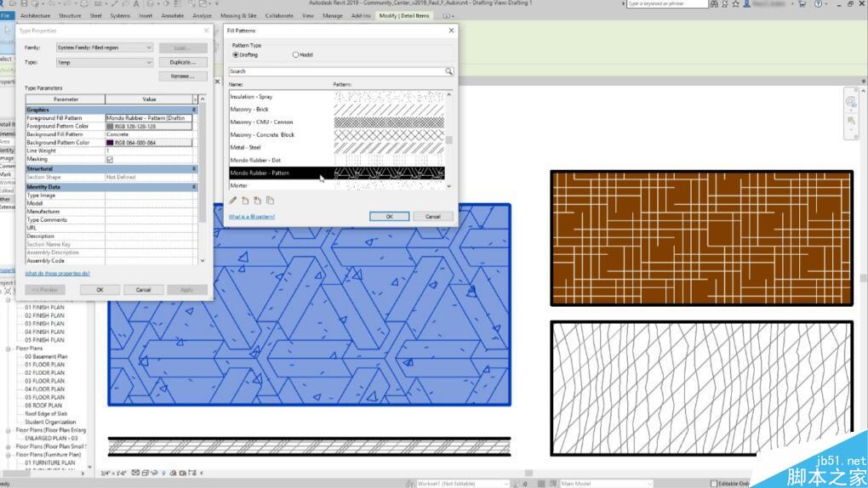Toggle the Masking checkbox in Type Properties
This screenshot has width=868, height=488.
(x=110, y=159)
